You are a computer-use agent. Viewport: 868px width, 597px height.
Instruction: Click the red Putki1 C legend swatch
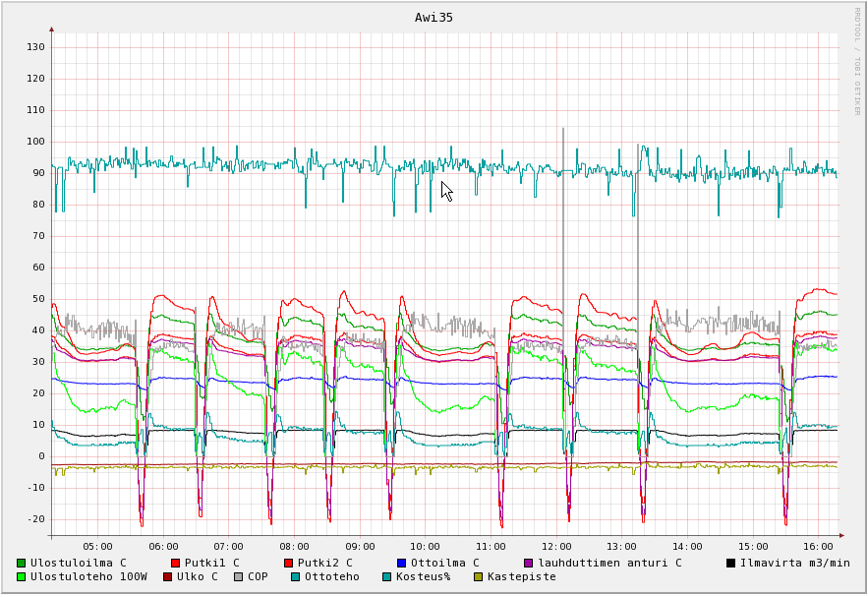click(x=176, y=563)
